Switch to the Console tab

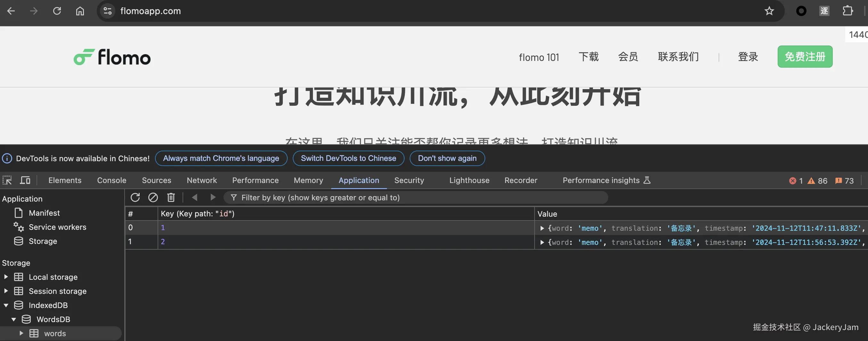point(111,180)
